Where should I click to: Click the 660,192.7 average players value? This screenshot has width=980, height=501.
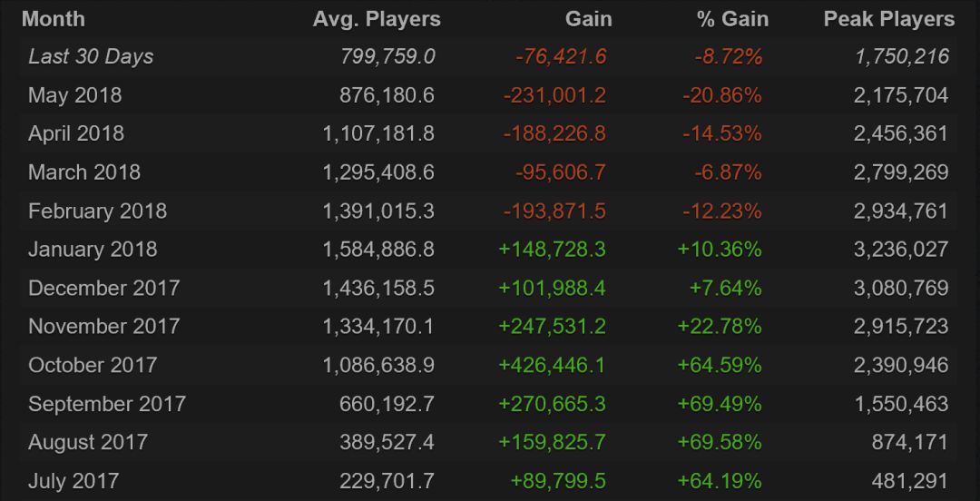click(387, 404)
